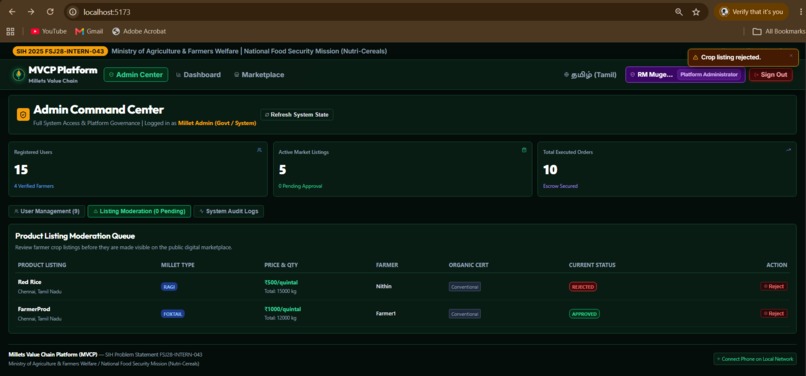Image resolution: width=806 pixels, height=376 pixels.
Task: Click Conventional badge in Red Rice row
Action: [465, 287]
